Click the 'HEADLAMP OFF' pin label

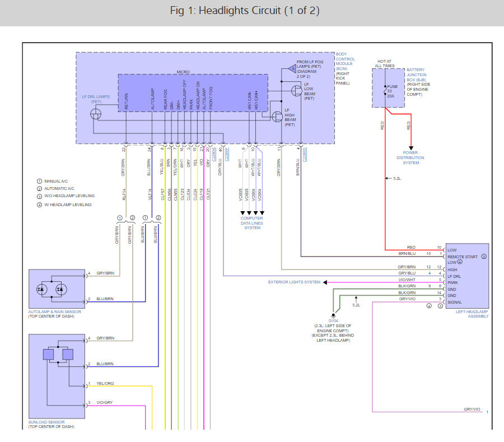click(x=184, y=95)
